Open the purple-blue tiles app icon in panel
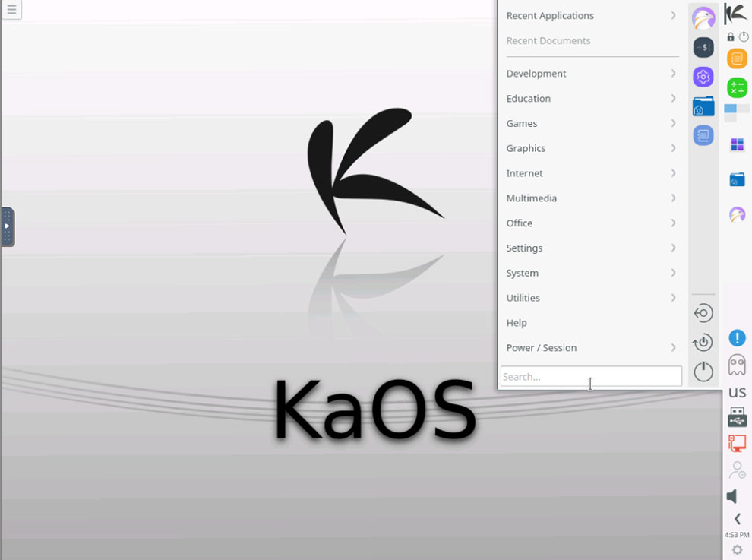This screenshot has height=560, width=752. 737,144
